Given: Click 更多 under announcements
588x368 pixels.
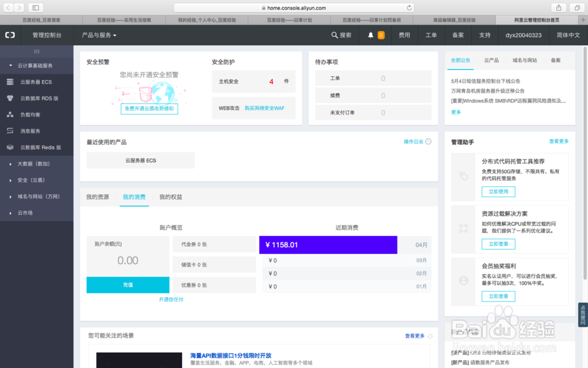Looking at the screenshot, I should coord(456,112).
